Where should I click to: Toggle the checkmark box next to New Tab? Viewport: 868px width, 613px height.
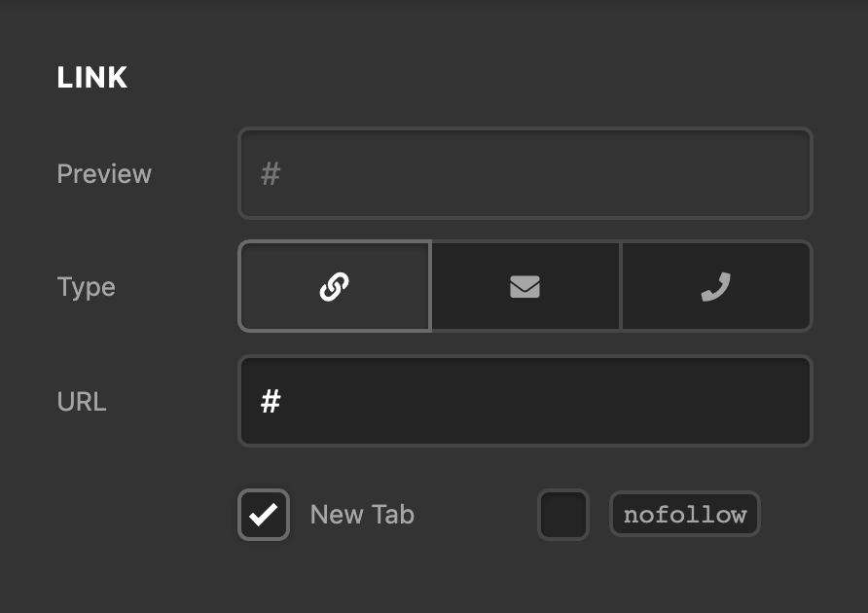click(264, 515)
